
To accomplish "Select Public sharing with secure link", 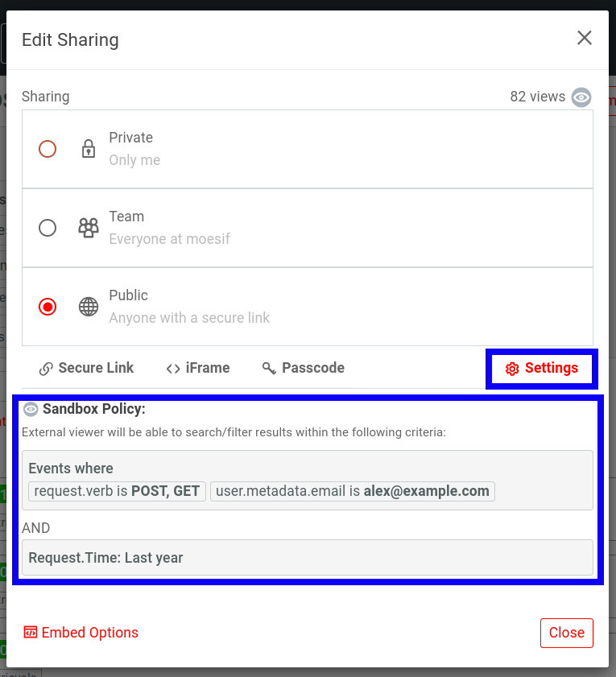I will (x=48, y=306).
